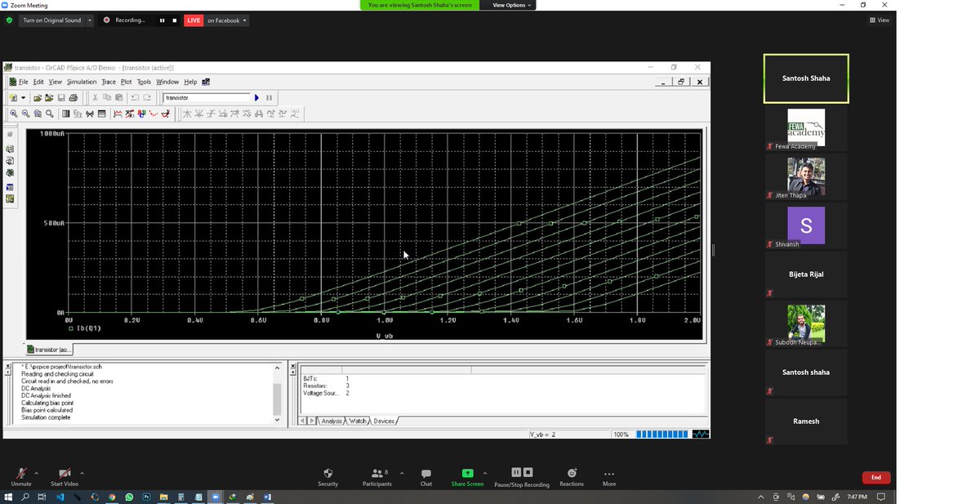Click the Add Trace toolbar icon
The height and width of the screenshot is (504, 980).
pos(118,114)
